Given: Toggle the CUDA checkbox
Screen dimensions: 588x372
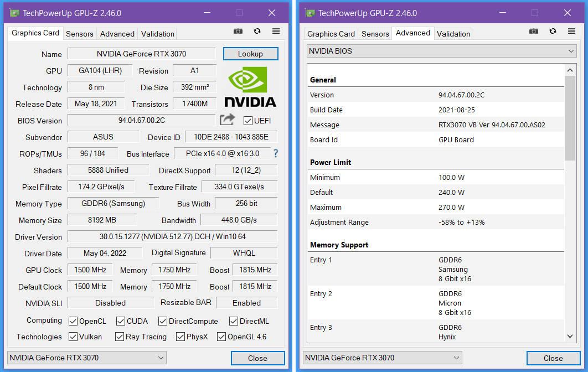Looking at the screenshot, I should [x=120, y=322].
